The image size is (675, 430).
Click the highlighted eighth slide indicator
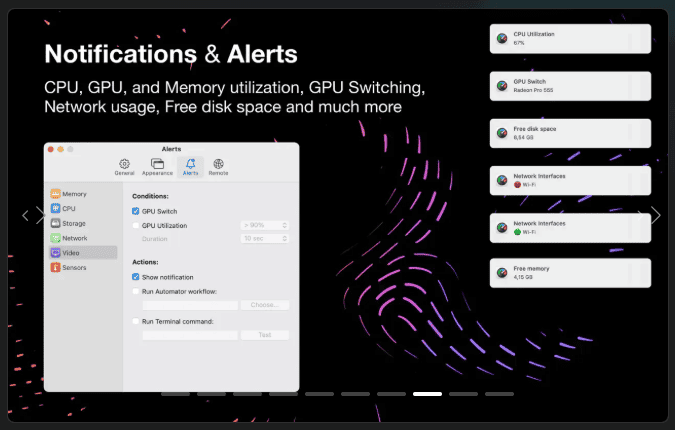point(427,394)
